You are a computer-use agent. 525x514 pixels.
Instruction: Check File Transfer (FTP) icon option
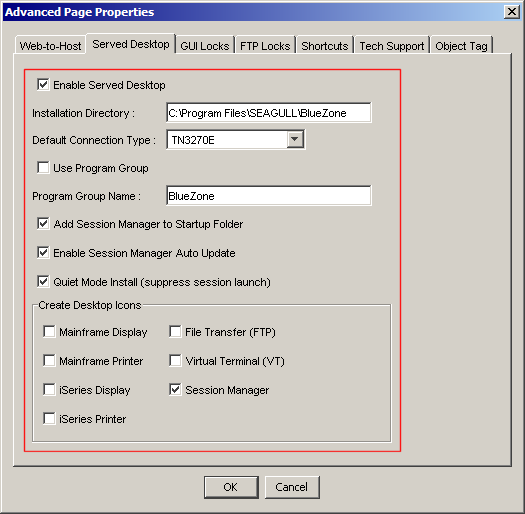coord(175,332)
